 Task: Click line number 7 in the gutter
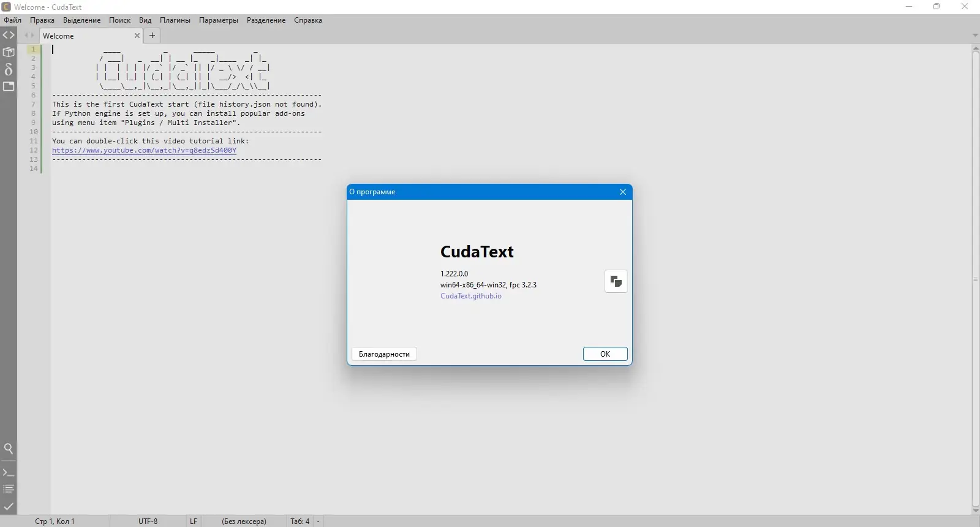34,104
